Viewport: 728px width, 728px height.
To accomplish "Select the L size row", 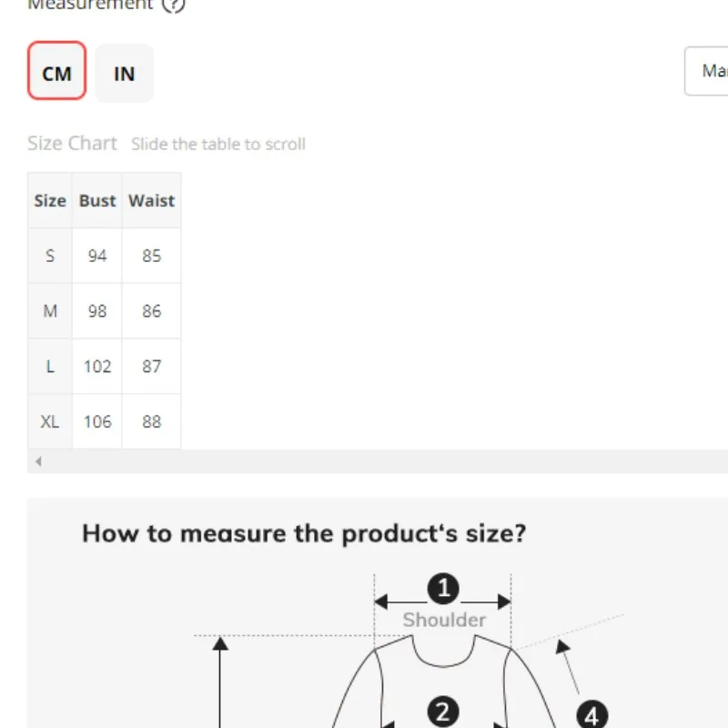I will [x=50, y=367].
